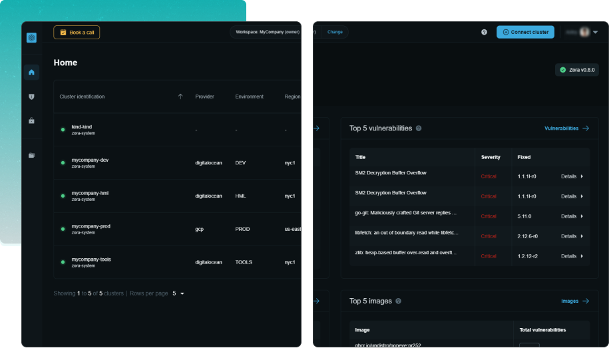Image resolution: width=609 pixels, height=364 pixels.
Task: Select the mycompany-prod cluster row
Action: 91,229
